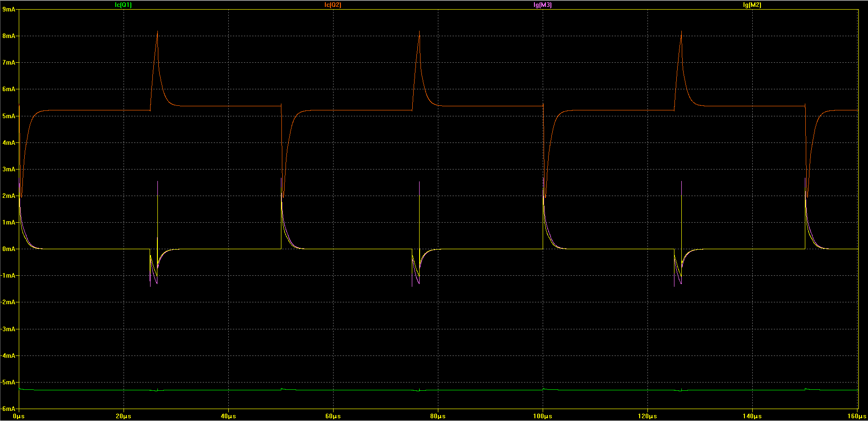Click the -4mA vertical axis label
This screenshot has width=868, height=421.
pyautogui.click(x=8, y=355)
